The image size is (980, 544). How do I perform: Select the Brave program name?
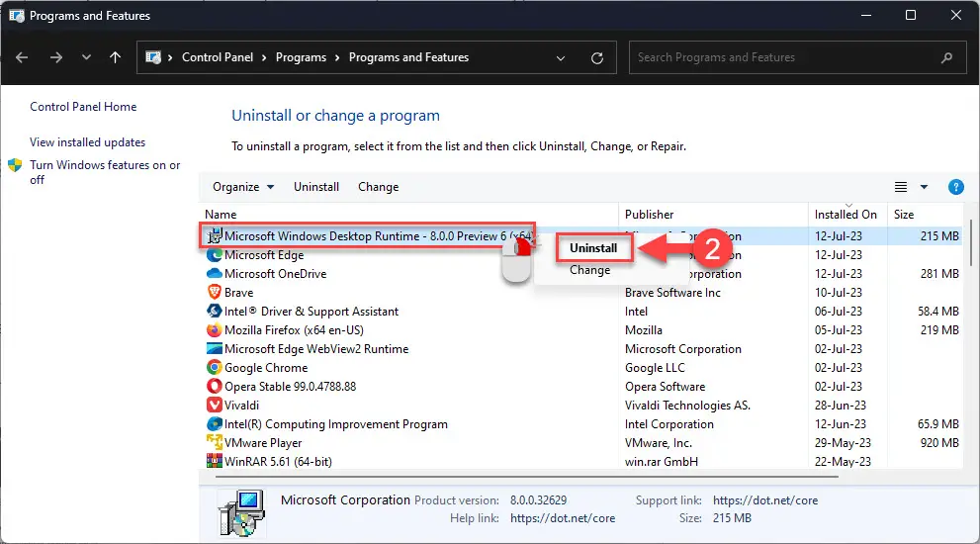pos(238,293)
